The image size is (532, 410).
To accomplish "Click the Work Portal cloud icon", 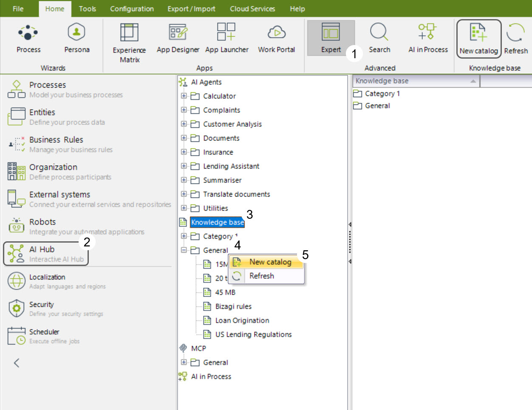I will tap(276, 33).
